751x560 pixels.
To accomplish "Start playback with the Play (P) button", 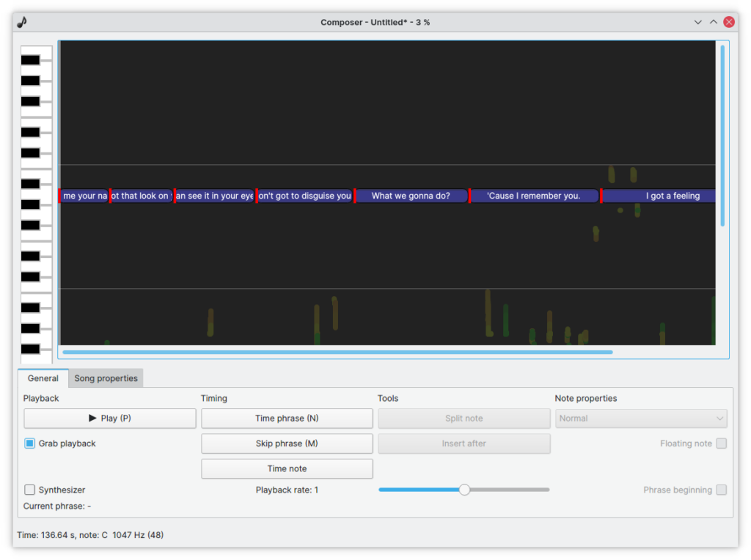I will tap(110, 419).
